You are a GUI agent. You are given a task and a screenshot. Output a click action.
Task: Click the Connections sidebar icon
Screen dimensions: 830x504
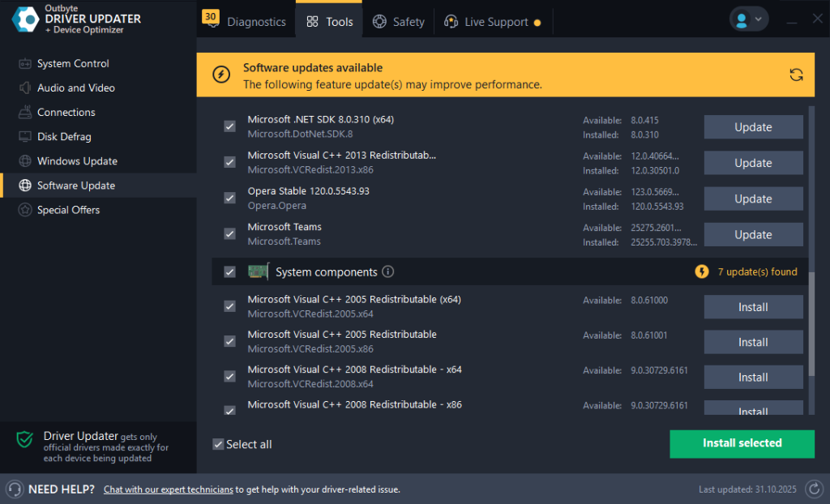click(24, 112)
